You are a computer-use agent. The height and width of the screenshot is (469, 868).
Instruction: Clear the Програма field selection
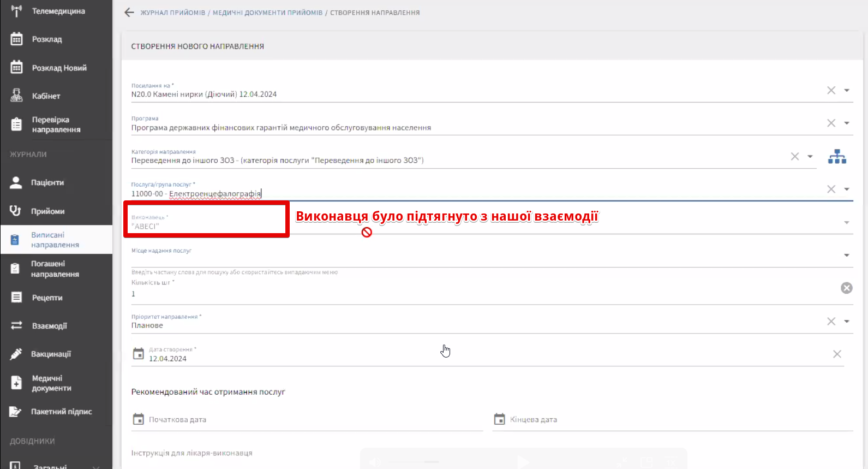[x=831, y=123]
